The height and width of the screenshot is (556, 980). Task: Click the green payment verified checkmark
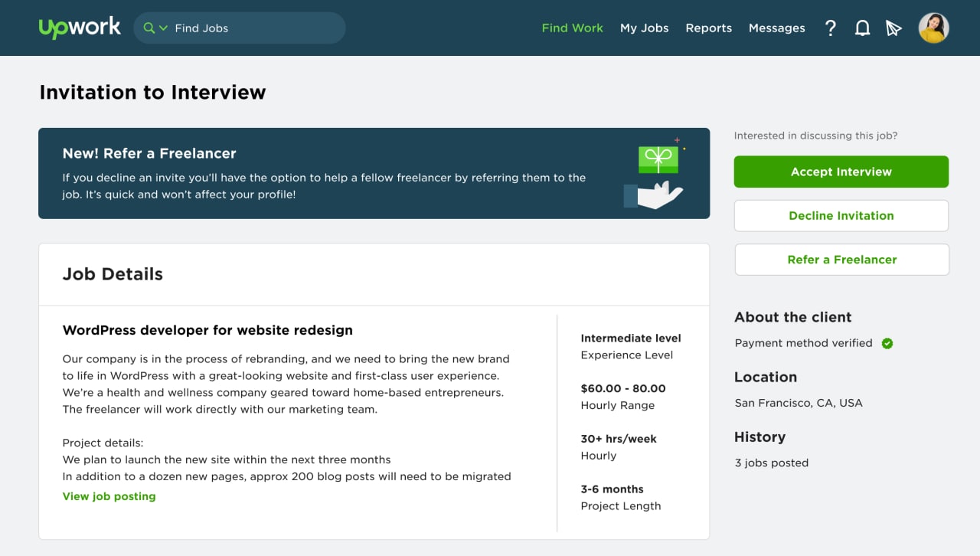click(x=887, y=343)
